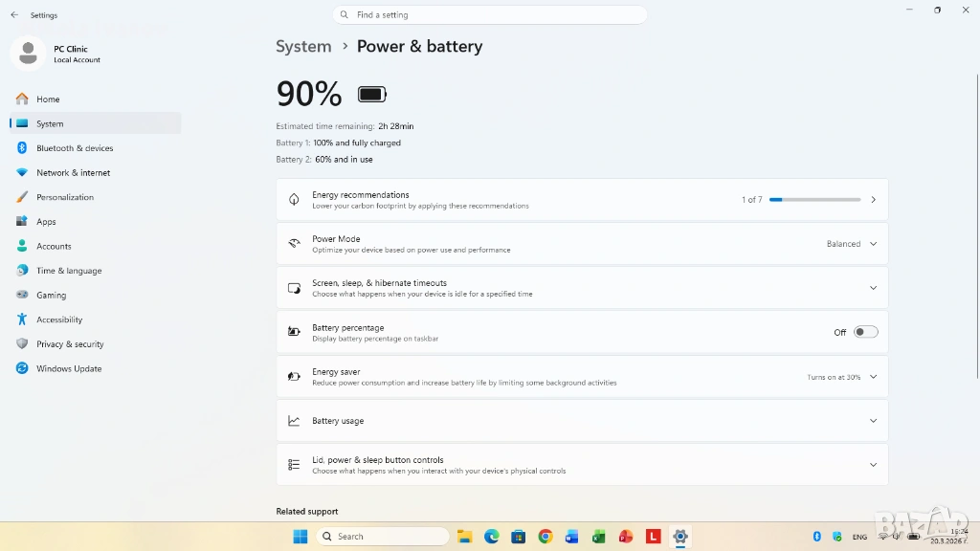Toggle Battery percentage switch on
The height and width of the screenshot is (551, 980).
coord(865,332)
